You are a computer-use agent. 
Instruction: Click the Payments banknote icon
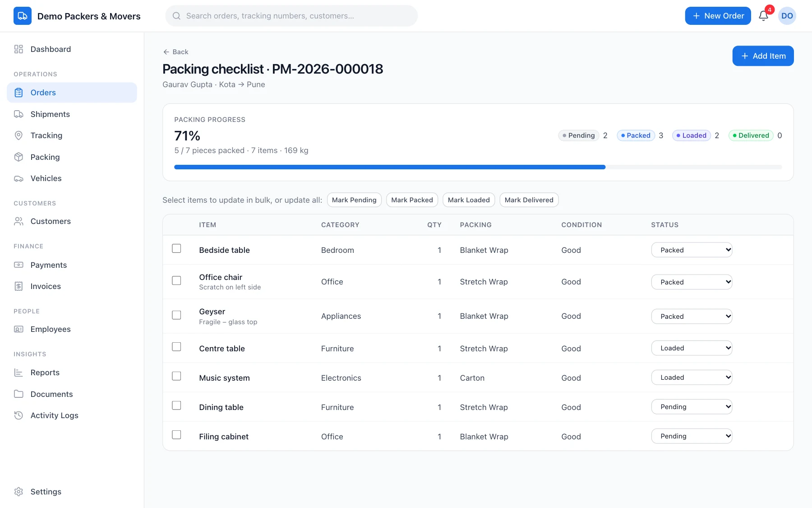(18, 265)
